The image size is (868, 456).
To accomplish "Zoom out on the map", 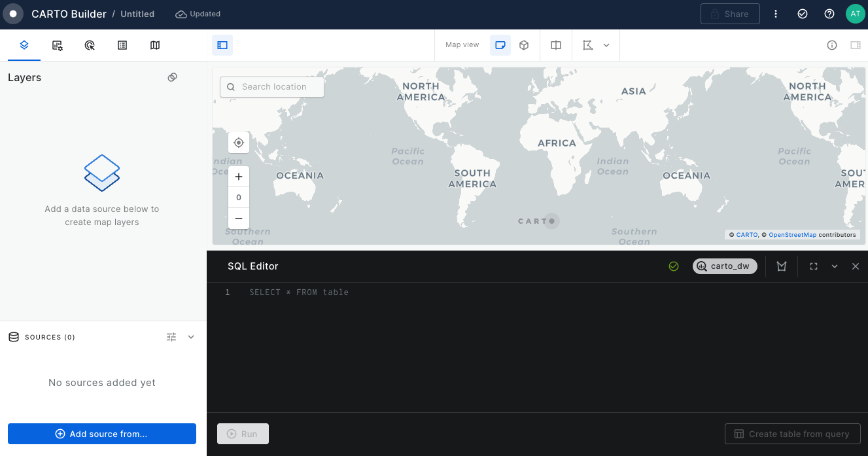I will click(x=239, y=219).
